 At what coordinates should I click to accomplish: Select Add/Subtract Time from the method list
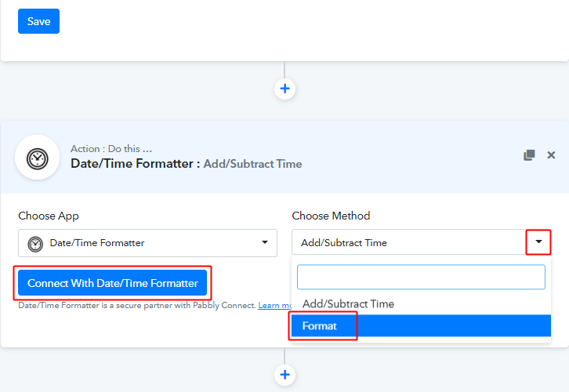(421, 304)
